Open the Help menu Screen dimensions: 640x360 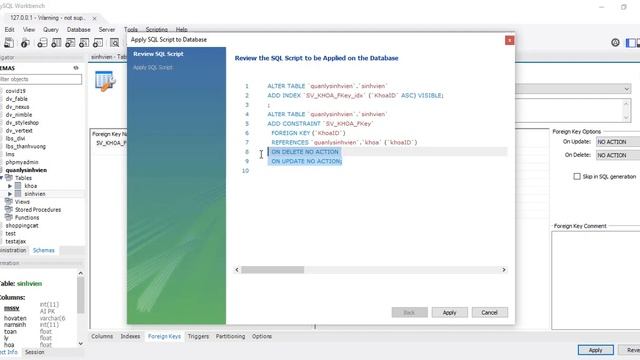[x=182, y=29]
